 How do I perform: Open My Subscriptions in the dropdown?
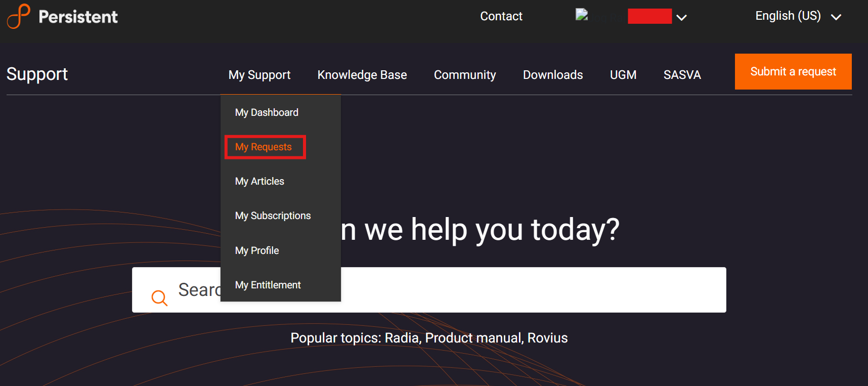(273, 216)
